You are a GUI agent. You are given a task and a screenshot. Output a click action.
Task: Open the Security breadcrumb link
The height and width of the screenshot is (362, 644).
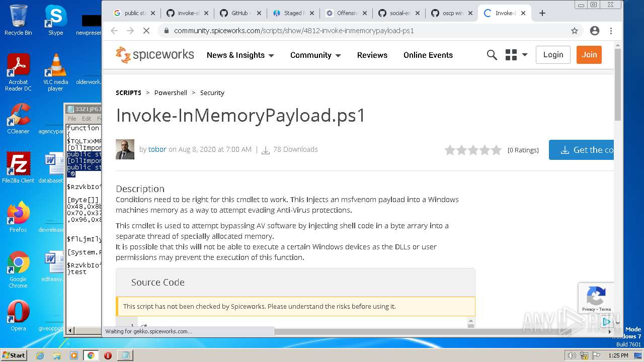pyautogui.click(x=212, y=93)
